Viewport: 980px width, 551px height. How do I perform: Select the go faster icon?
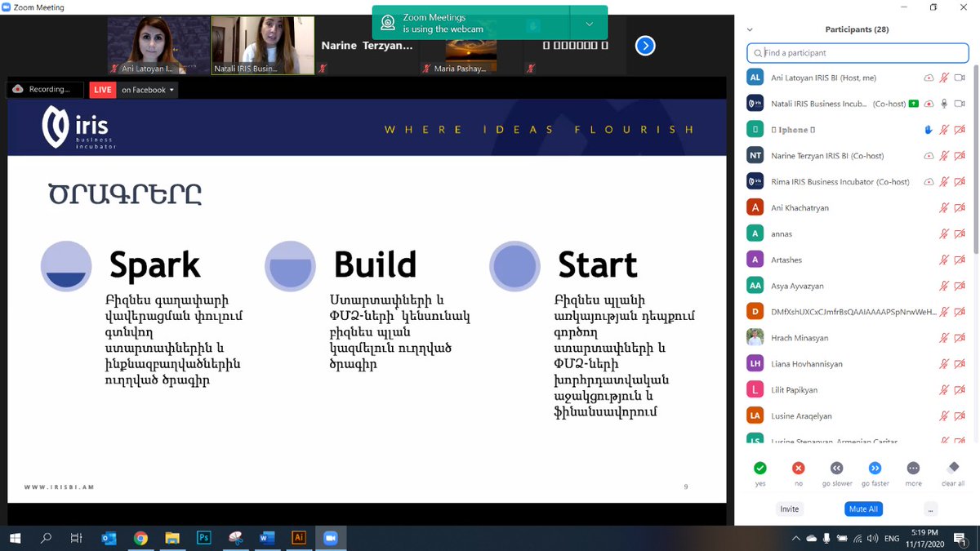point(875,469)
